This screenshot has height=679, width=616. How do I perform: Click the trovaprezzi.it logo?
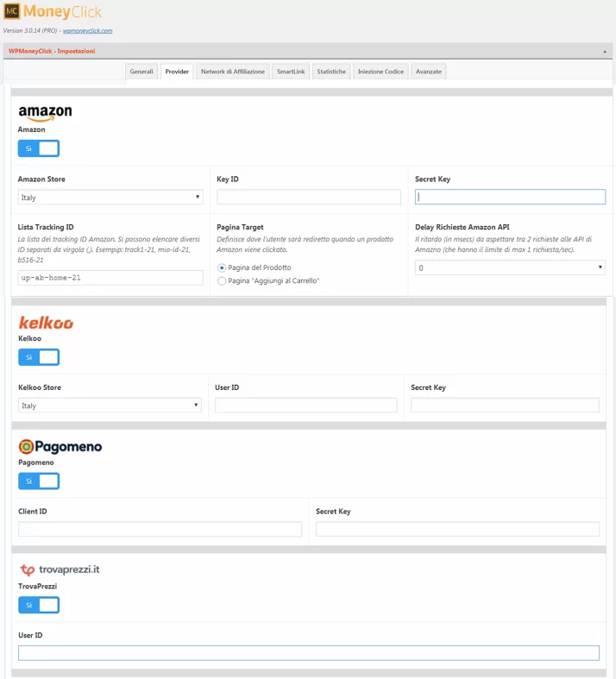coord(60,570)
